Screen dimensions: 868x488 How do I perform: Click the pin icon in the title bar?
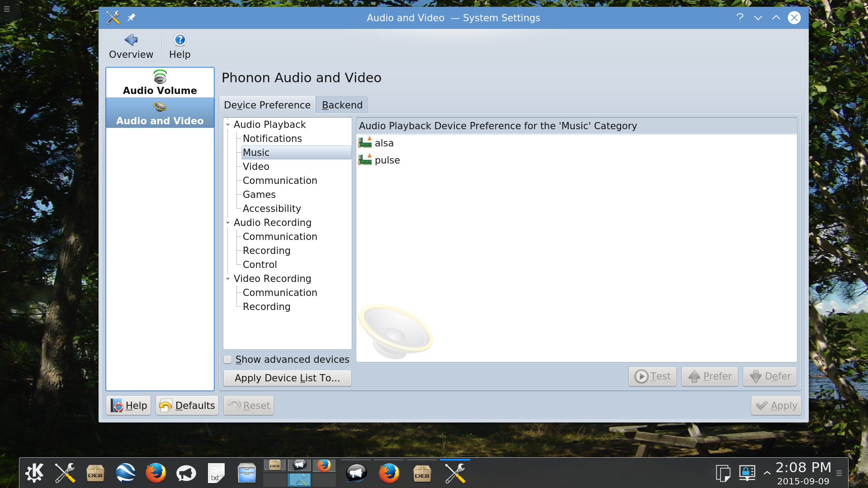coord(131,18)
